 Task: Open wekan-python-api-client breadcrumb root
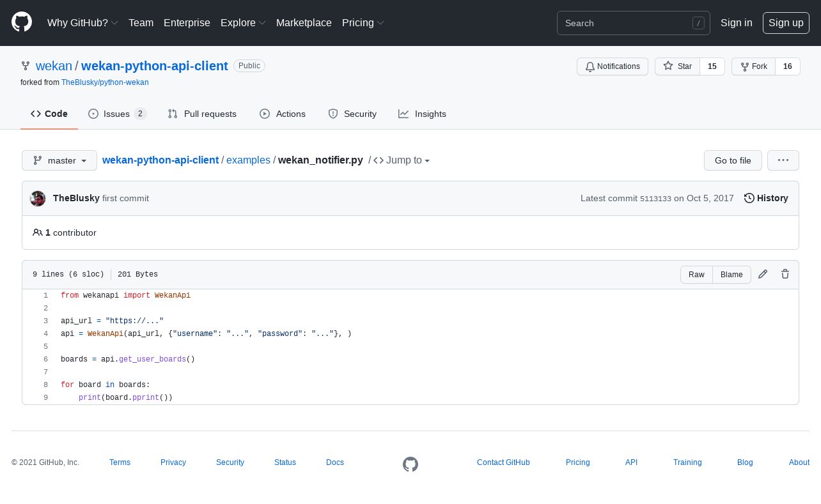point(160,160)
